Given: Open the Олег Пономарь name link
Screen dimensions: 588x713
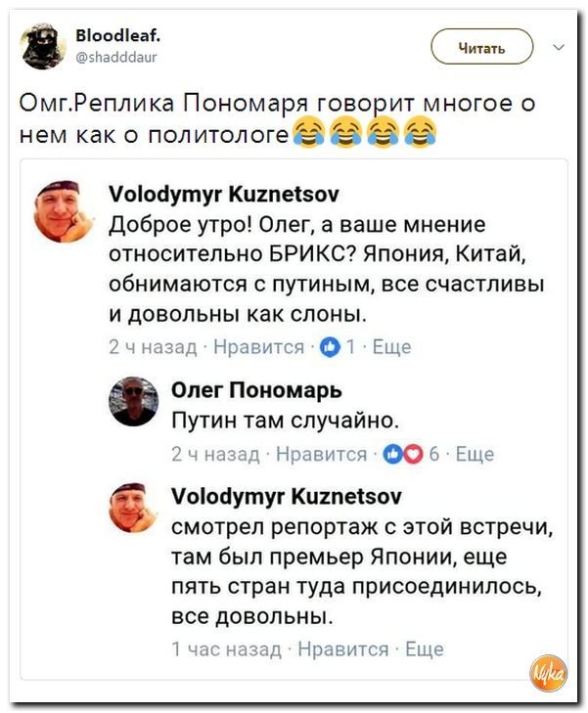Looking at the screenshot, I should [256, 390].
